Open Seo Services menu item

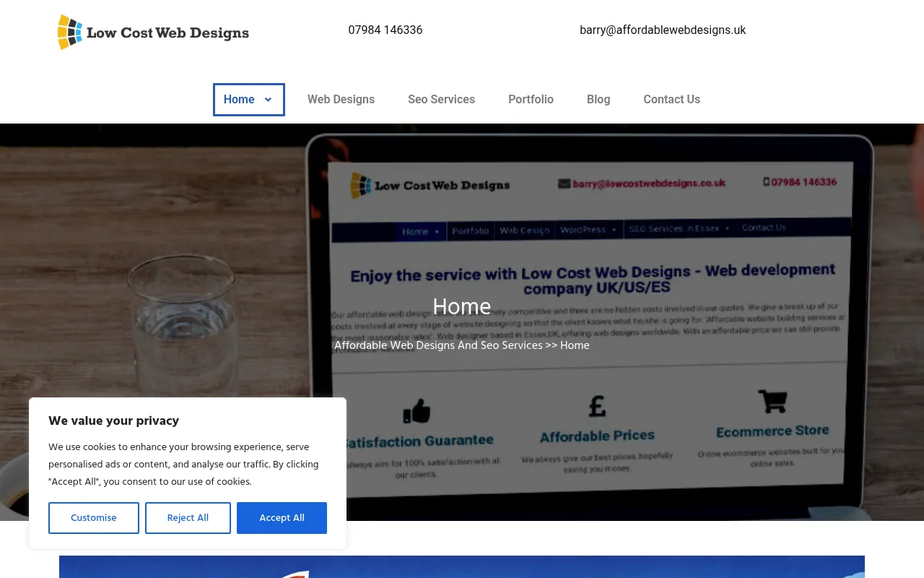[441, 100]
